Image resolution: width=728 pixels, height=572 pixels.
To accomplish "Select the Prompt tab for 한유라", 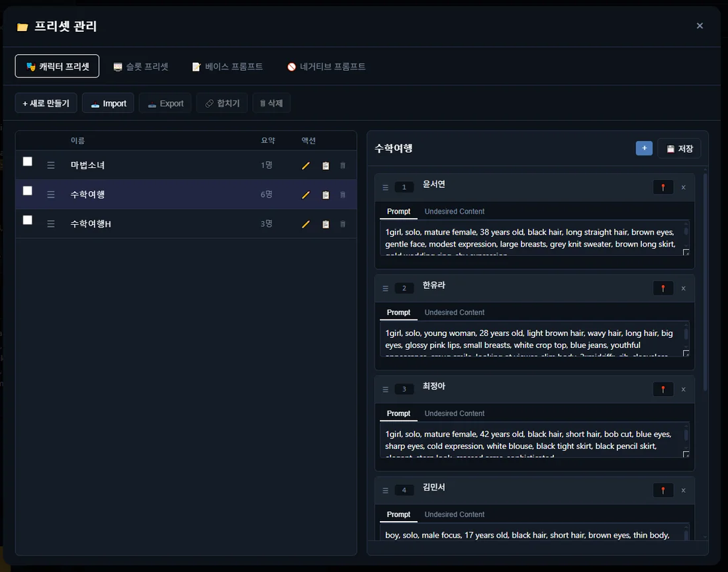I will [x=398, y=313].
